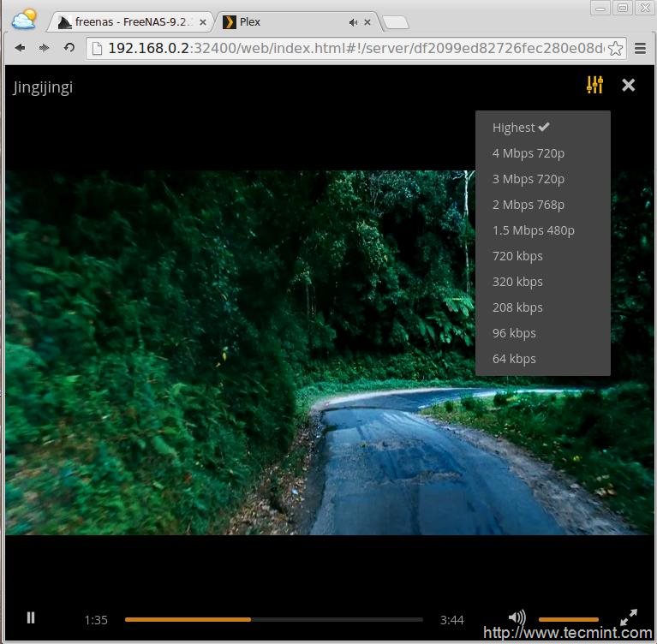Close the Plex video player
657x644 pixels.
(629, 85)
